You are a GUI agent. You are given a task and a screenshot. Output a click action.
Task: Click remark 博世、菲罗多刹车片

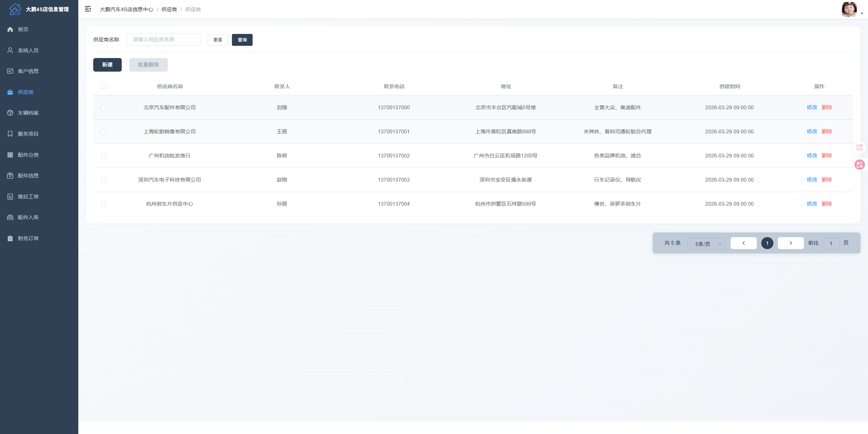[617, 204]
